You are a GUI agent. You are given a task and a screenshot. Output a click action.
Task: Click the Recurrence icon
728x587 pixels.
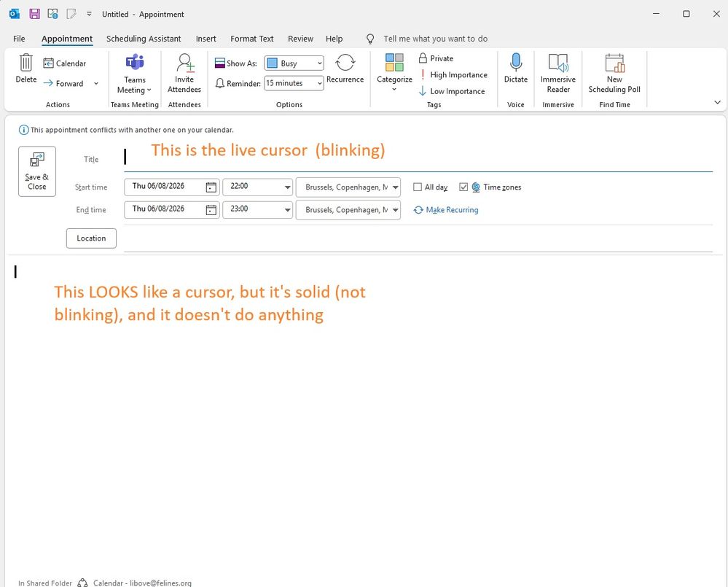pyautogui.click(x=345, y=62)
